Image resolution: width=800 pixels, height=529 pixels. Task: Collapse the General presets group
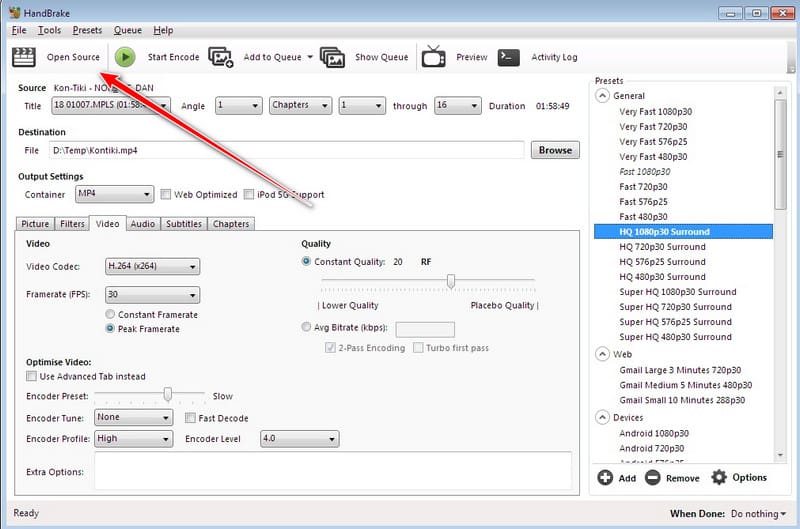pyautogui.click(x=602, y=96)
